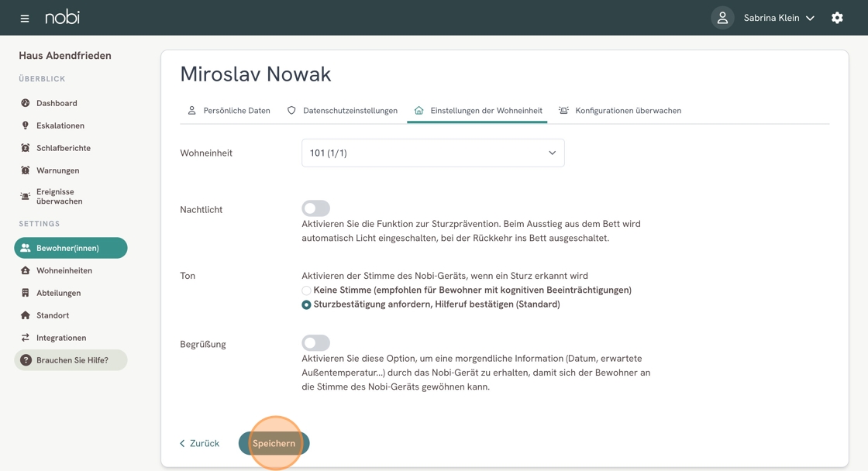
Task: Click the Abteilungen building icon
Action: coord(25,293)
